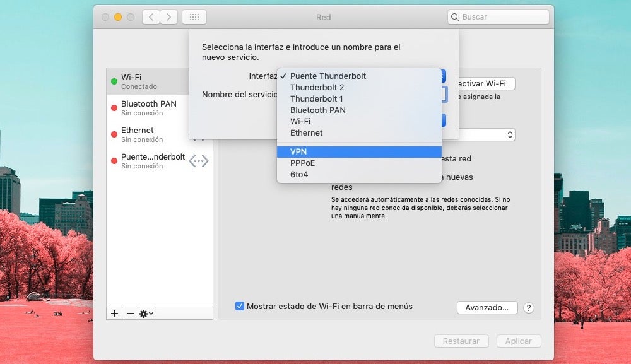Open the network configuration combo box
Image resolution: width=631 pixels, height=364 pixels.
(x=509, y=134)
